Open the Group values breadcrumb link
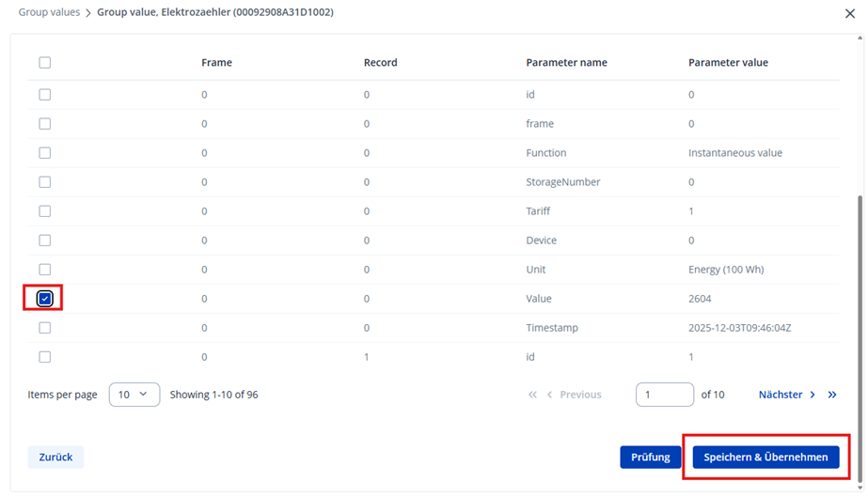This screenshot has width=868, height=497. 49,12
